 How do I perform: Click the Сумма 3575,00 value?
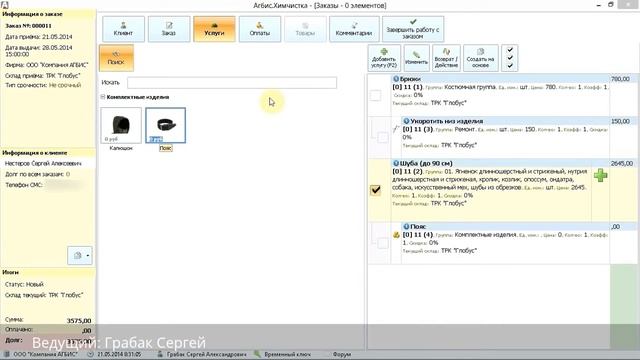[79, 320]
